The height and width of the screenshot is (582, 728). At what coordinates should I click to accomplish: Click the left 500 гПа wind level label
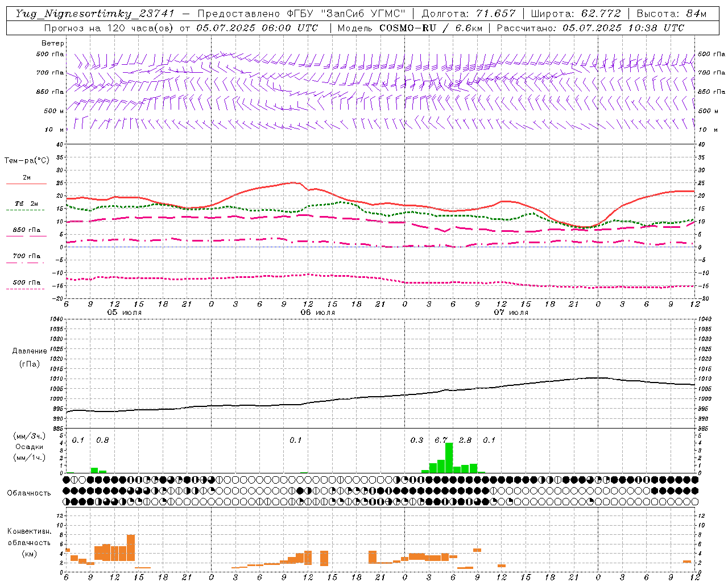pyautogui.click(x=50, y=54)
